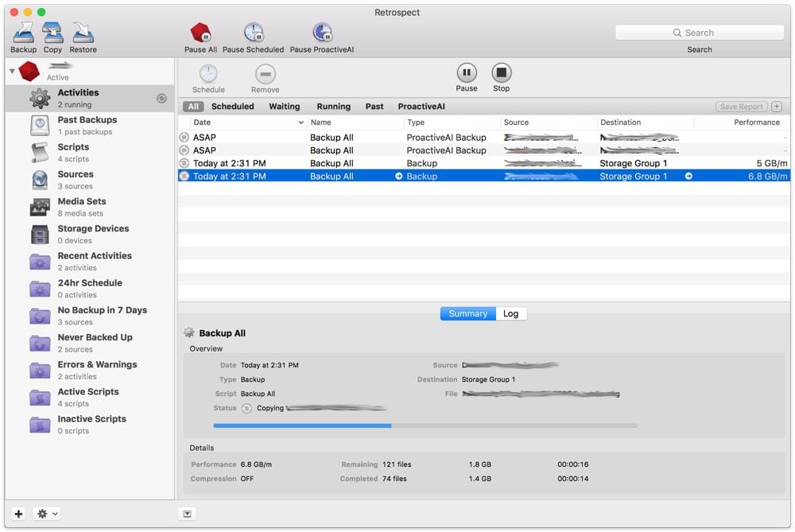This screenshot has height=532, width=795.
Task: Click the Pause ProactiveAI icon
Action: pos(322,33)
